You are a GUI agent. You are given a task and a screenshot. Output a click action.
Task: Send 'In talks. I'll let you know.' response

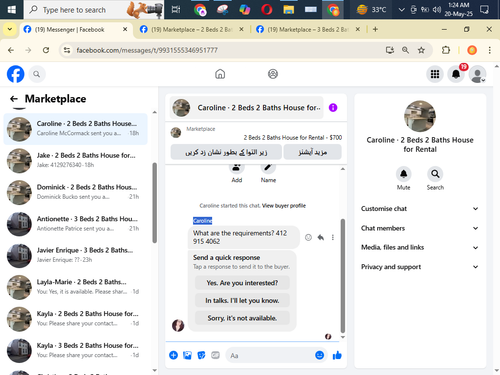coord(242,301)
